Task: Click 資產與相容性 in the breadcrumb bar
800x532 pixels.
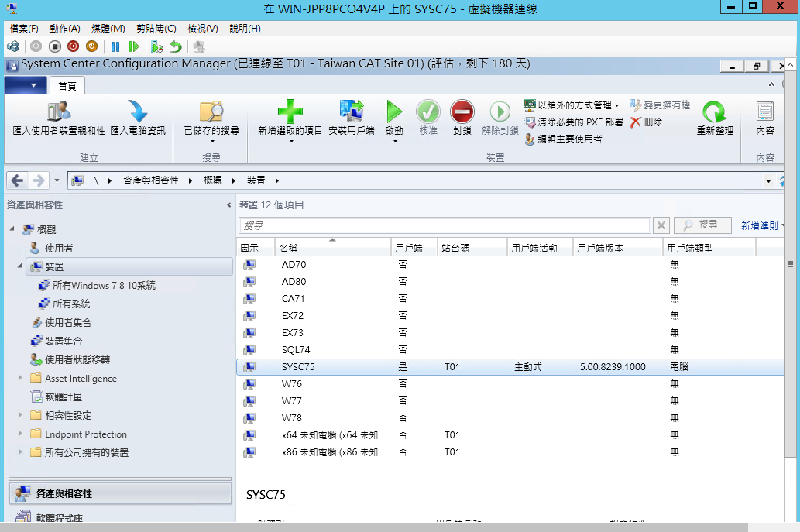Action: point(150,180)
